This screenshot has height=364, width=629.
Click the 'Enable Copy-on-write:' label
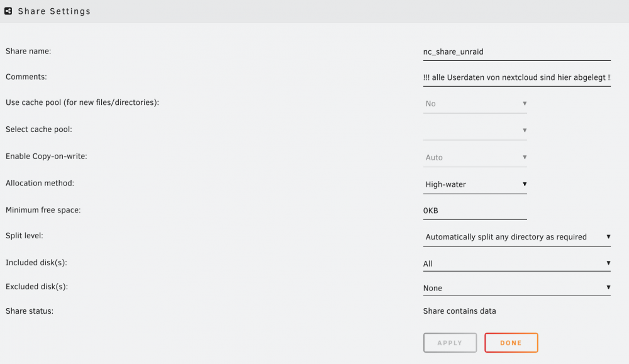[46, 157]
